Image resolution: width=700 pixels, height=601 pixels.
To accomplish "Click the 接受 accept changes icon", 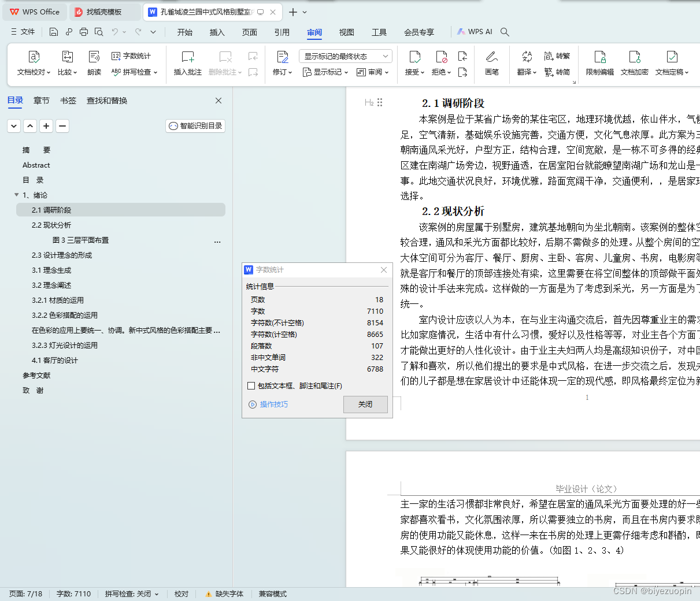I will pyautogui.click(x=415, y=57).
